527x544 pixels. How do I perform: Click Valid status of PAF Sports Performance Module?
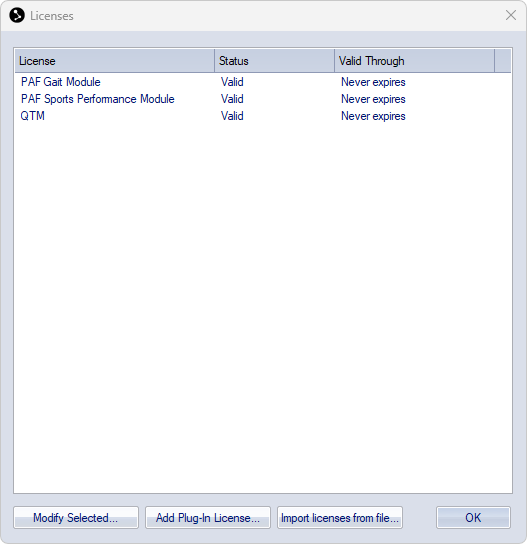tap(232, 99)
